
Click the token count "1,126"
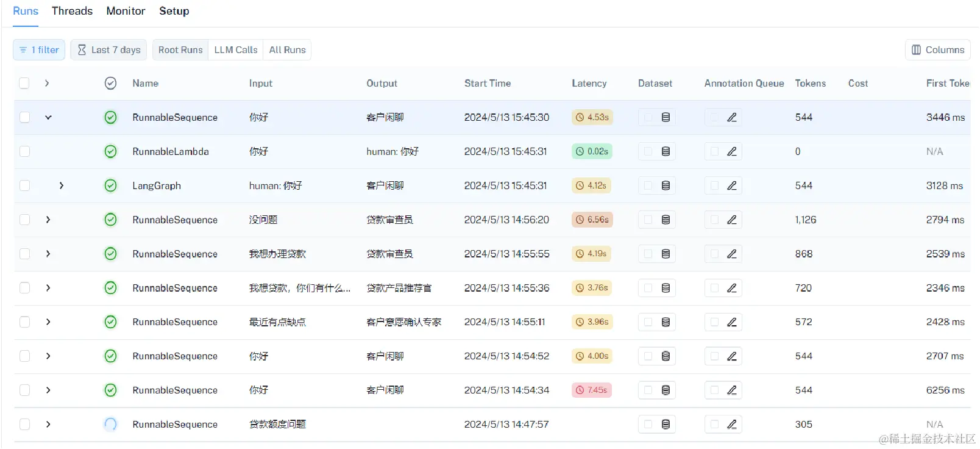click(x=806, y=220)
